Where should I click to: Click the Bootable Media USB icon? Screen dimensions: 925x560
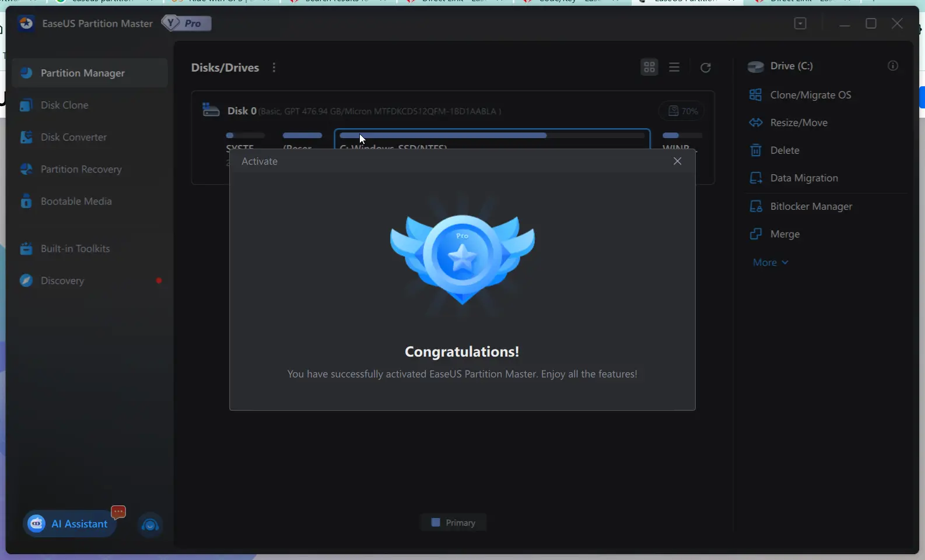(26, 201)
